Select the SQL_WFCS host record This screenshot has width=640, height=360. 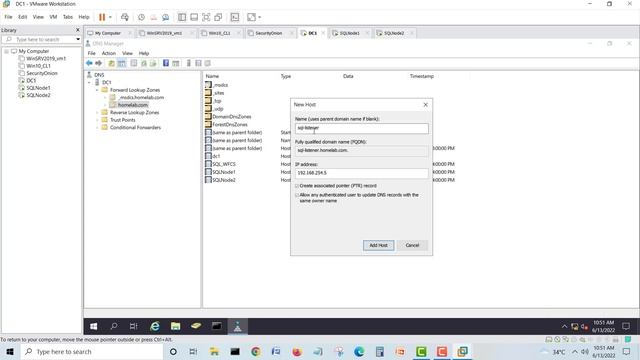224,164
